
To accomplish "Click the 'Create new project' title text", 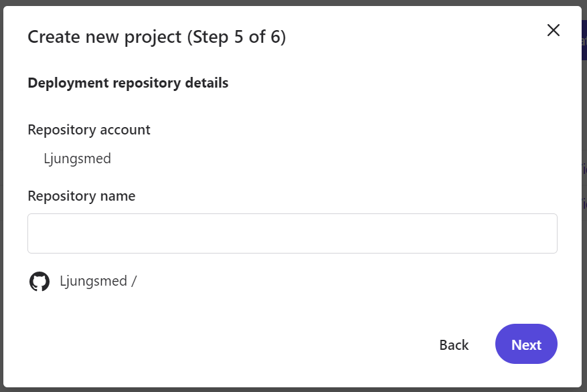I will point(104,37).
